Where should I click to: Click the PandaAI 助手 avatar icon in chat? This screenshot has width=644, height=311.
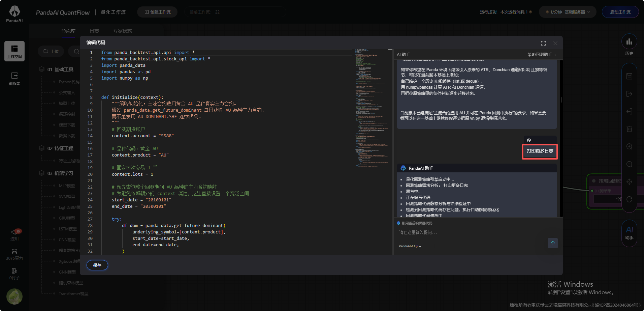[x=403, y=168]
